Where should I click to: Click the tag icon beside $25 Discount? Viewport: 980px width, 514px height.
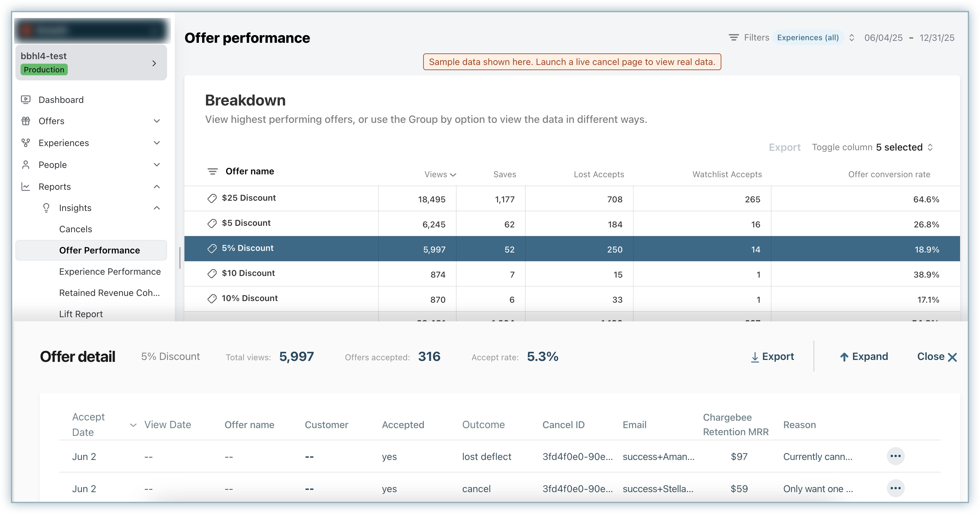(x=212, y=198)
